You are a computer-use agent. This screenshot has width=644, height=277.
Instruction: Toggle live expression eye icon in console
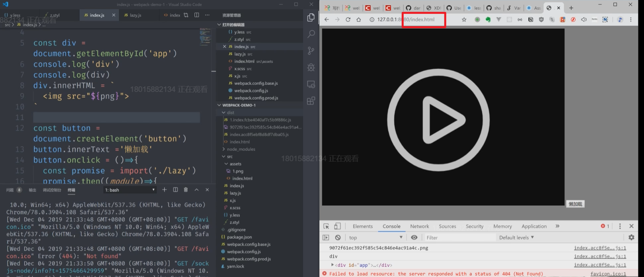coord(414,238)
